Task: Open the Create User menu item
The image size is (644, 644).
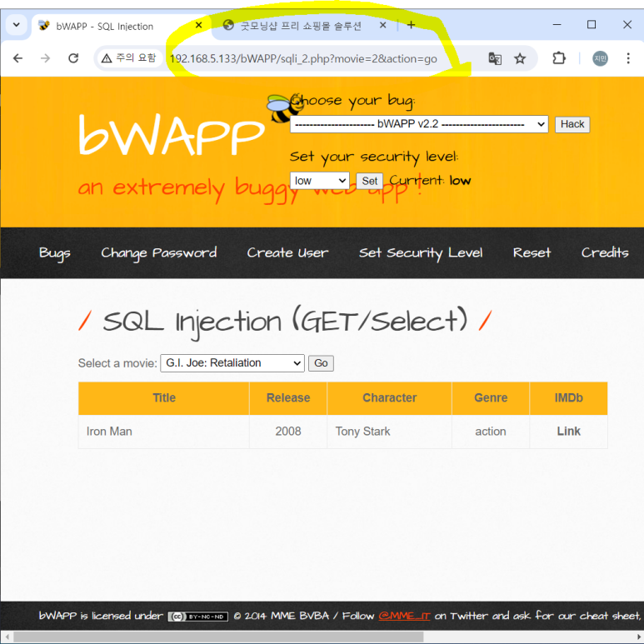Action: [287, 253]
